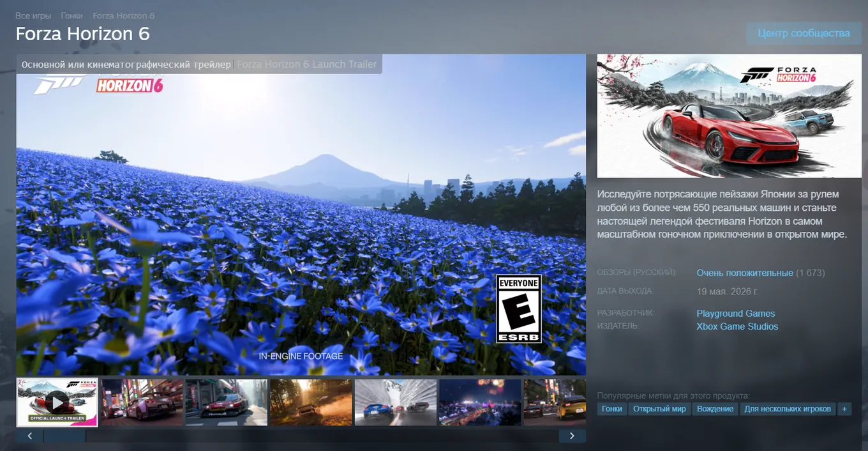Select the 'Гонки' tag

pos(612,409)
